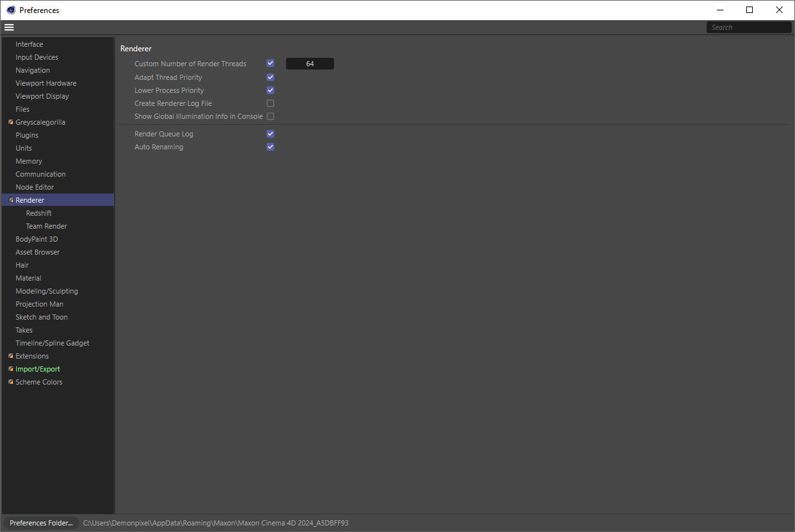Expand the Import/Export category icon
The width and height of the screenshot is (795, 532).
pos(11,369)
